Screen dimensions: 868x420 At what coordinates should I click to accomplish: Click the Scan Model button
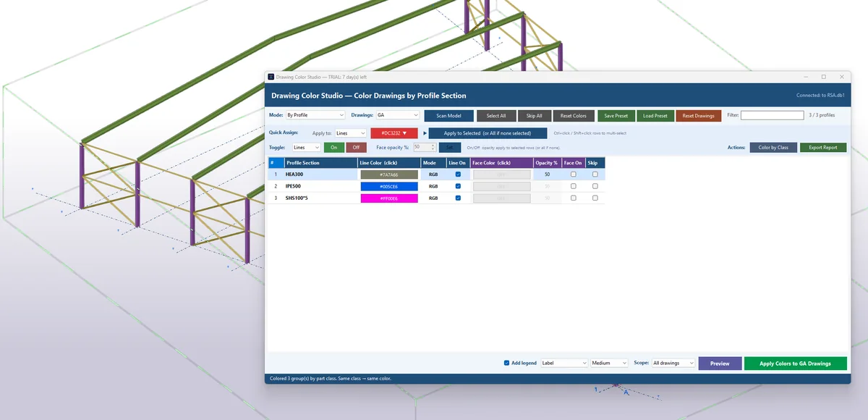(x=448, y=116)
